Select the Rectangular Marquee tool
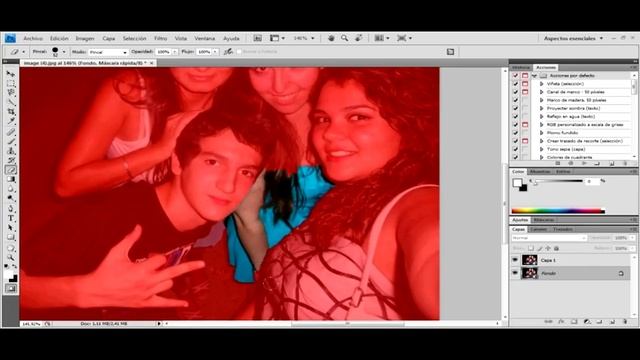 tap(11, 84)
